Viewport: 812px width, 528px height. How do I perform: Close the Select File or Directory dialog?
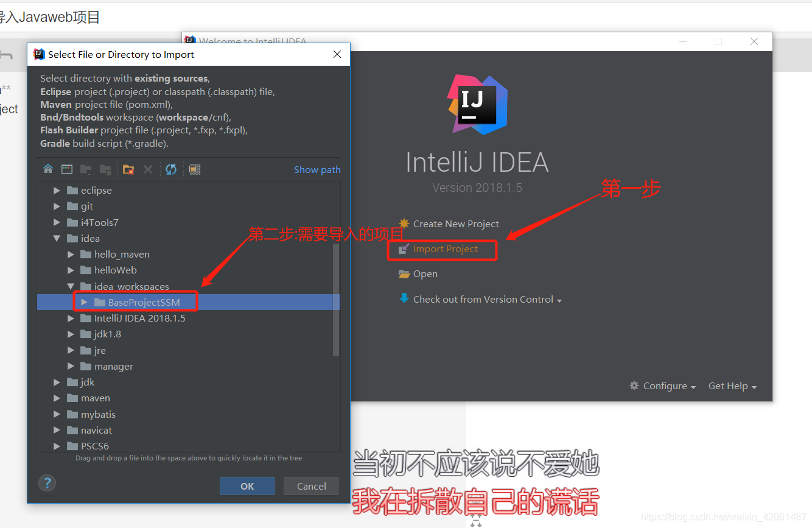(x=337, y=54)
